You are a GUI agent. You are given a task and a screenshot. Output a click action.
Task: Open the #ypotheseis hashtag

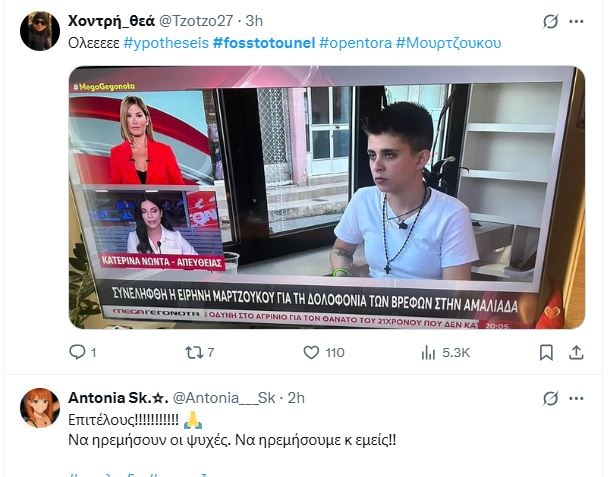[x=166, y=43]
